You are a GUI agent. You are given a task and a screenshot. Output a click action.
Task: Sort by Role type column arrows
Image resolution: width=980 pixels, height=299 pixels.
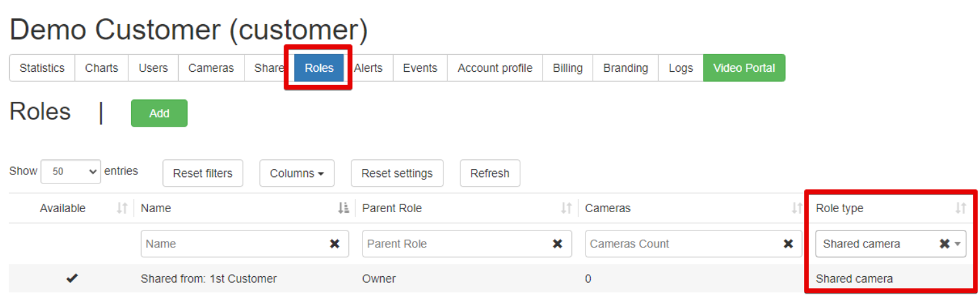tap(960, 208)
